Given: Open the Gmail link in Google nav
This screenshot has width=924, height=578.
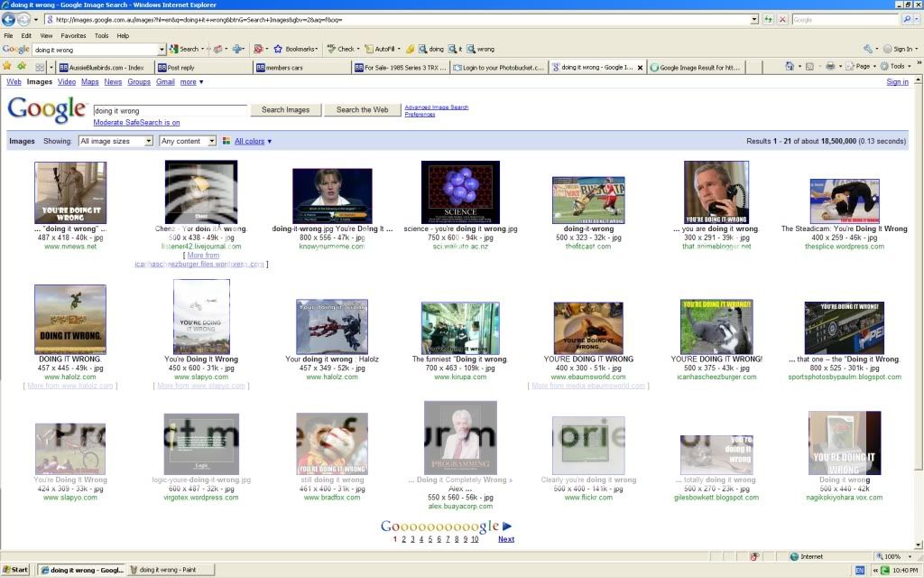Looking at the screenshot, I should pyautogui.click(x=166, y=82).
